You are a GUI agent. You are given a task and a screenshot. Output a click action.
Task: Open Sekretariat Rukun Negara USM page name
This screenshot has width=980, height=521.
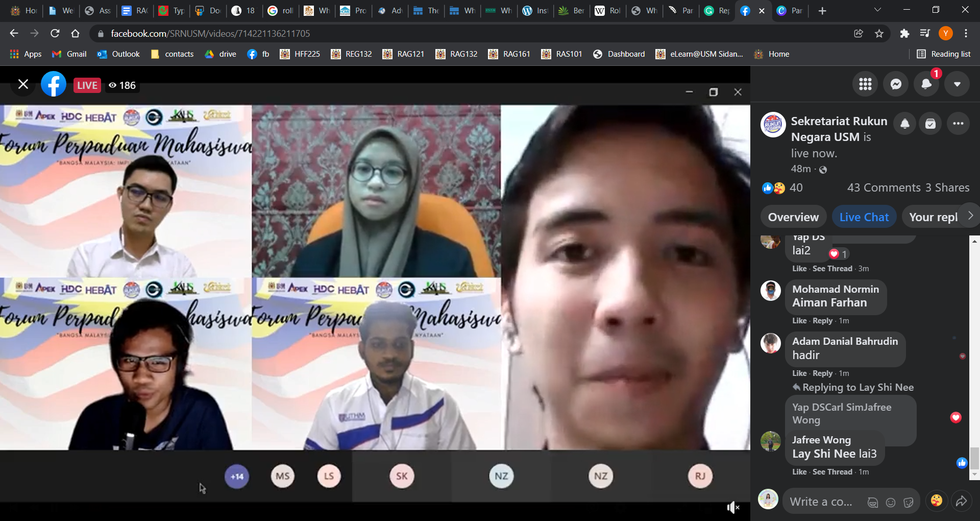coord(839,129)
